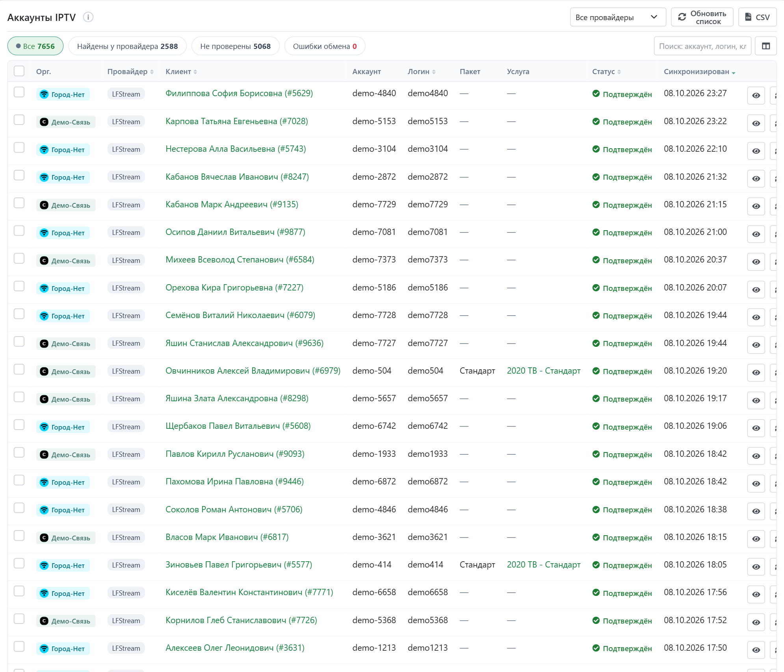Sort table by Логин column
The height and width of the screenshot is (672, 784).
(x=422, y=72)
